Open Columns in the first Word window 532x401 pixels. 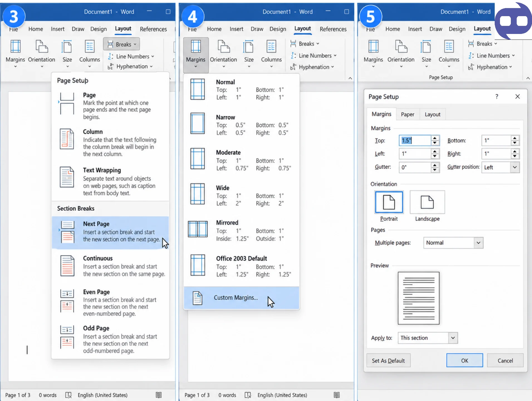pyautogui.click(x=89, y=54)
